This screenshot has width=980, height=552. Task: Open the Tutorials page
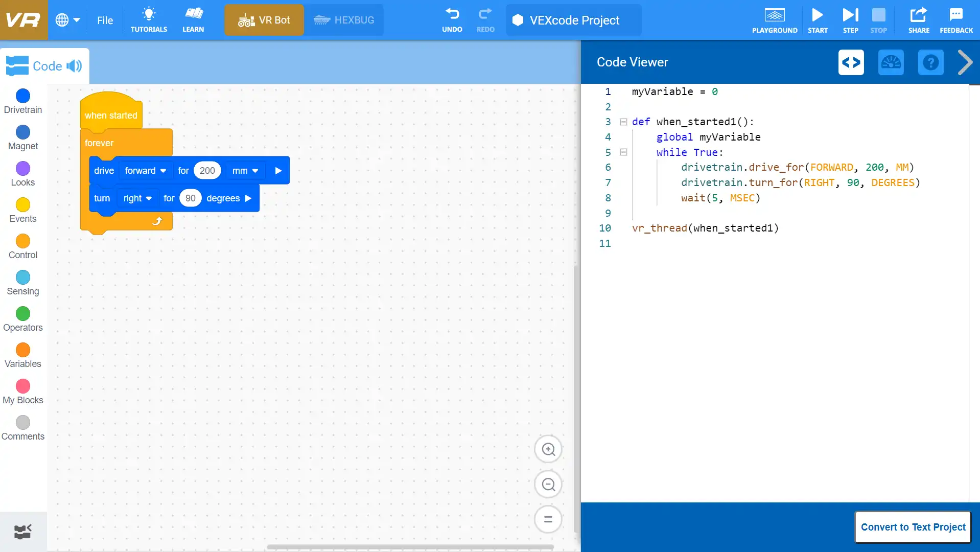coord(148,20)
